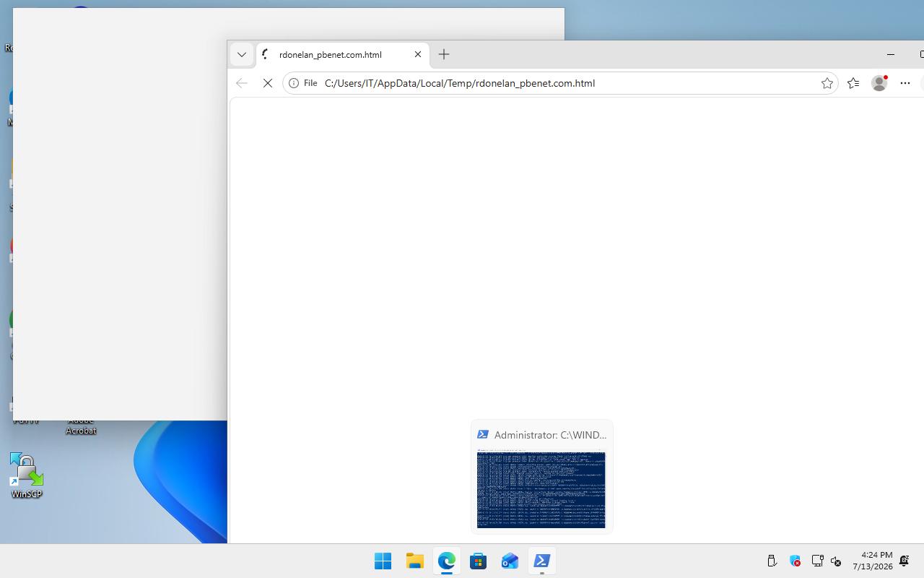Click the muted volume tray icon
This screenshot has width=924, height=578.
click(836, 561)
